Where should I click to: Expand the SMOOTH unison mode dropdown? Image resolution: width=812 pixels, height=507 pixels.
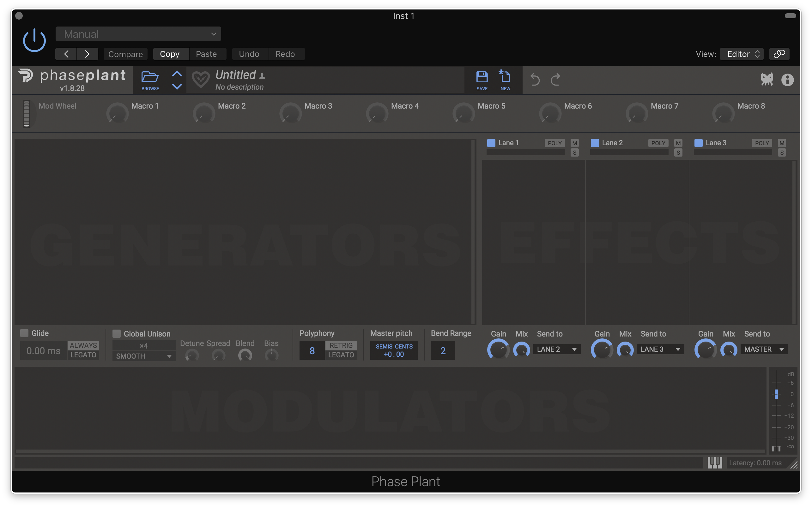tap(144, 356)
